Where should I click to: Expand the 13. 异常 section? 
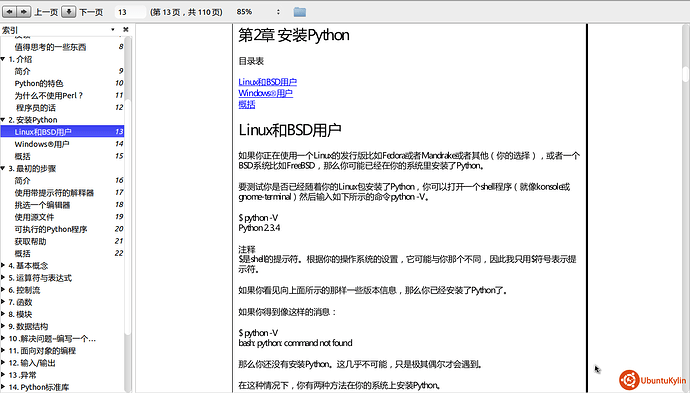point(3,375)
